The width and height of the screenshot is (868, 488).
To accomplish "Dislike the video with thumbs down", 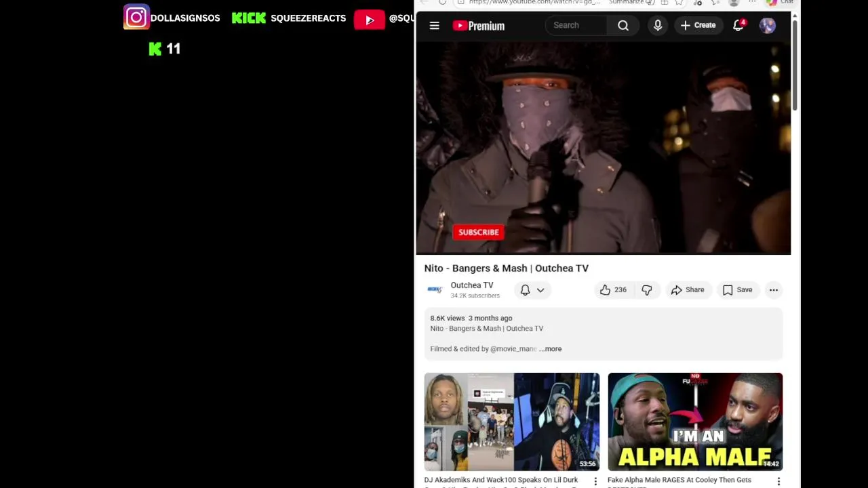I will point(647,290).
